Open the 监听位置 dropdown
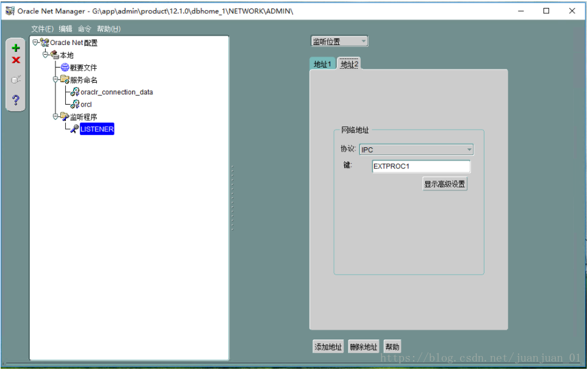This screenshot has height=370, width=588. click(x=339, y=41)
